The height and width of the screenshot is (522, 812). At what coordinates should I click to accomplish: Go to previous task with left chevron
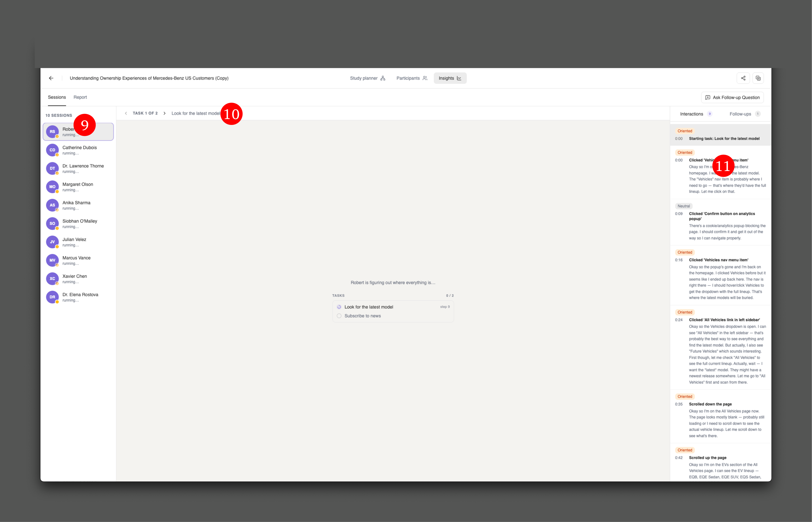(126, 113)
